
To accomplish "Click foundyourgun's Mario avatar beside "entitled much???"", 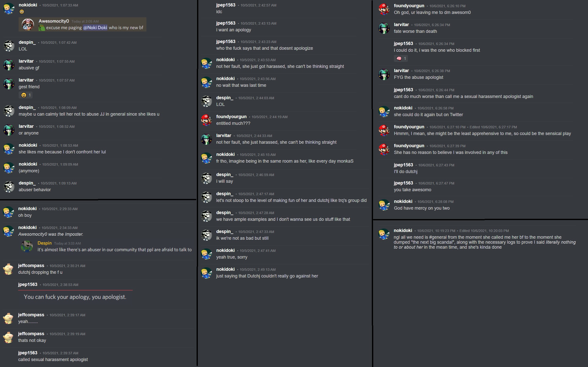I will tap(206, 120).
